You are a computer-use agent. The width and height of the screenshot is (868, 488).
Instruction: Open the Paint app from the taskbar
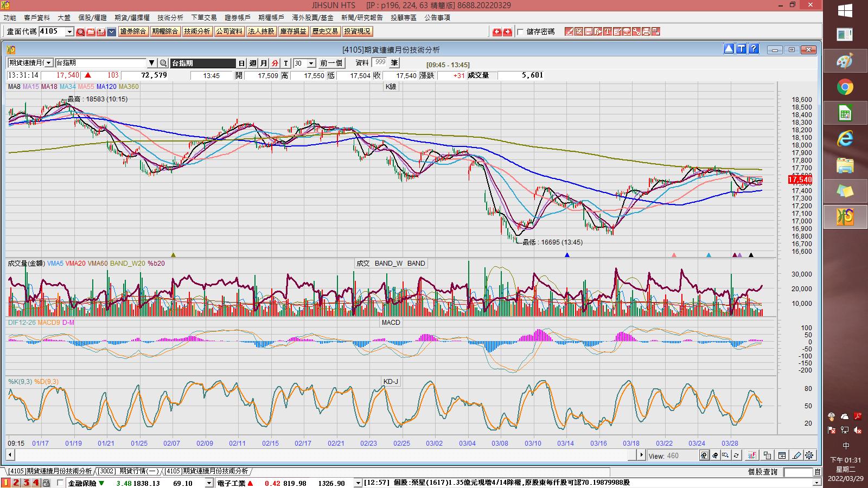point(845,61)
